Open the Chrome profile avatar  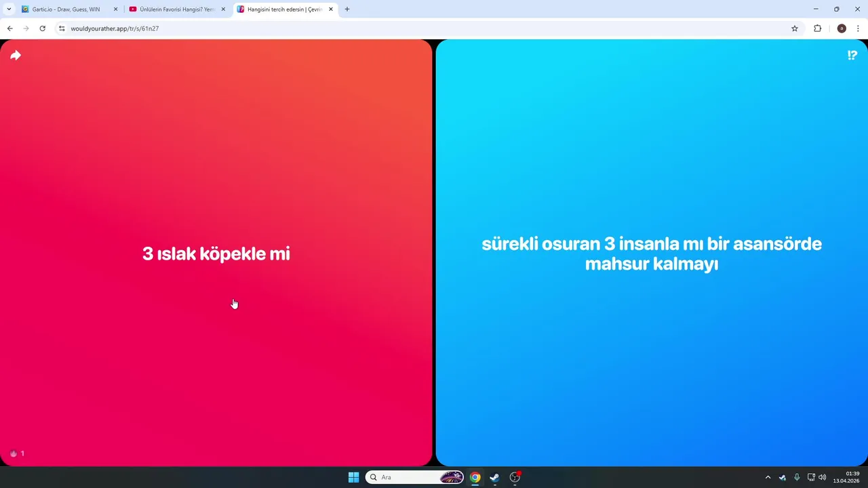(x=842, y=28)
